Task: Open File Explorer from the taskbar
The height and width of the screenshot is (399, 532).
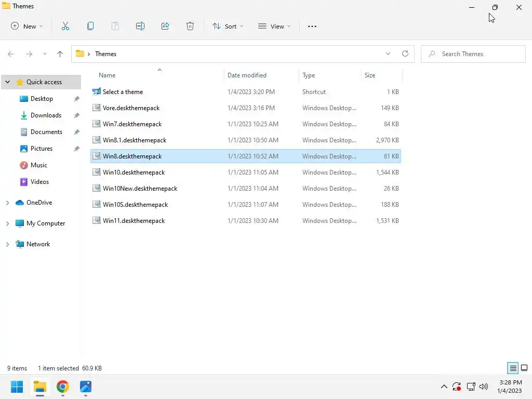Action: [40, 387]
